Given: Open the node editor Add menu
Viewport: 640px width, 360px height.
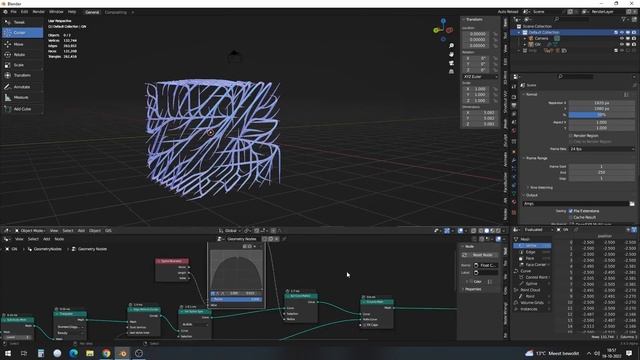Looking at the screenshot, I should (47, 239).
